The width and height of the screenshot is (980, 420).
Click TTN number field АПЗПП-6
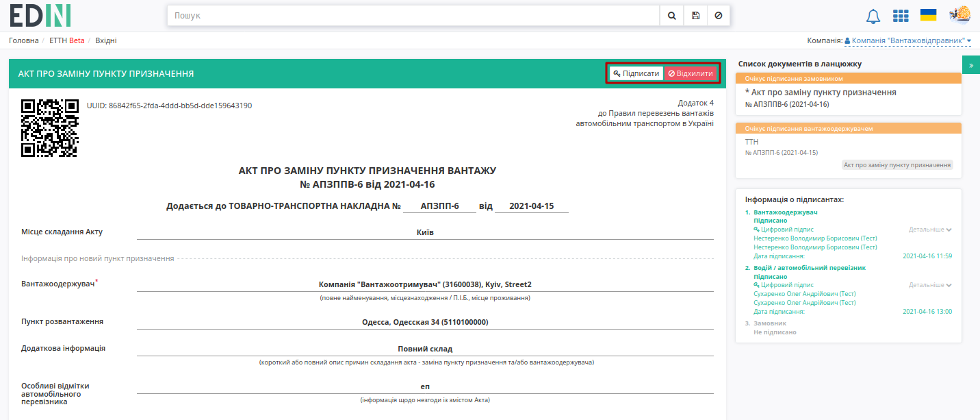click(439, 206)
